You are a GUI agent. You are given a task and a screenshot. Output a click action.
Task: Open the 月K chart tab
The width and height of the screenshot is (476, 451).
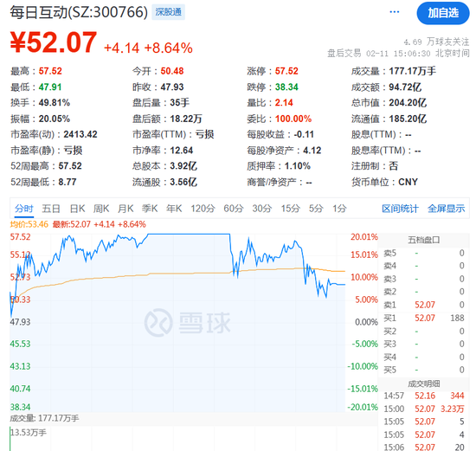(x=125, y=209)
